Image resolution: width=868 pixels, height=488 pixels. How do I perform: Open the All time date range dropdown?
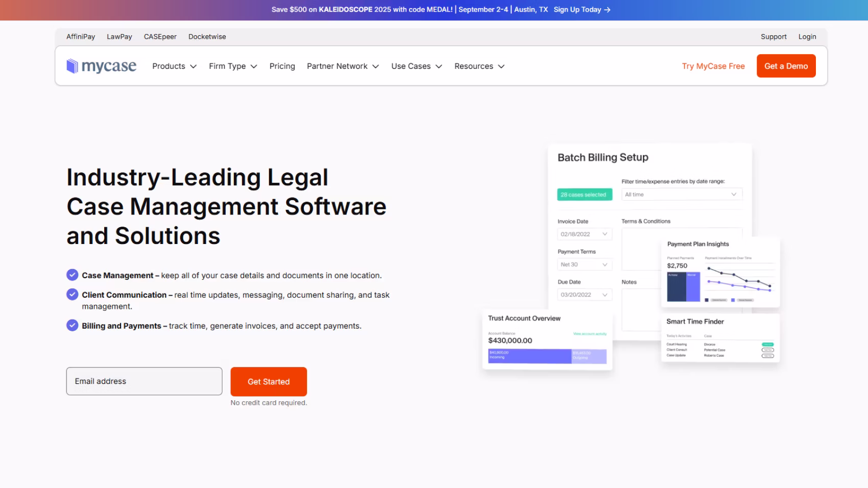682,194
